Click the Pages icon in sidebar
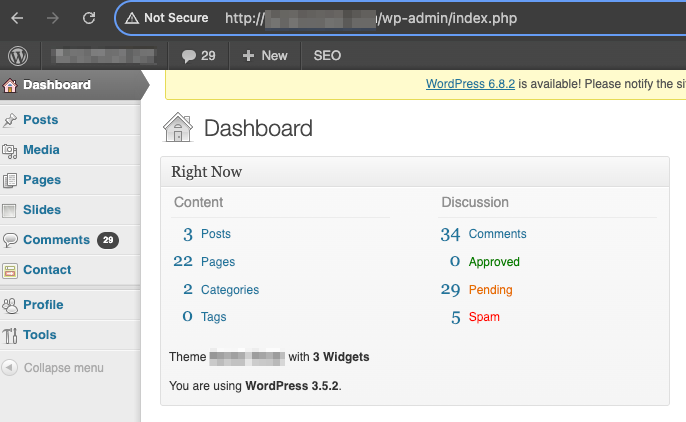Viewport: 686px width, 422px height. [x=10, y=180]
